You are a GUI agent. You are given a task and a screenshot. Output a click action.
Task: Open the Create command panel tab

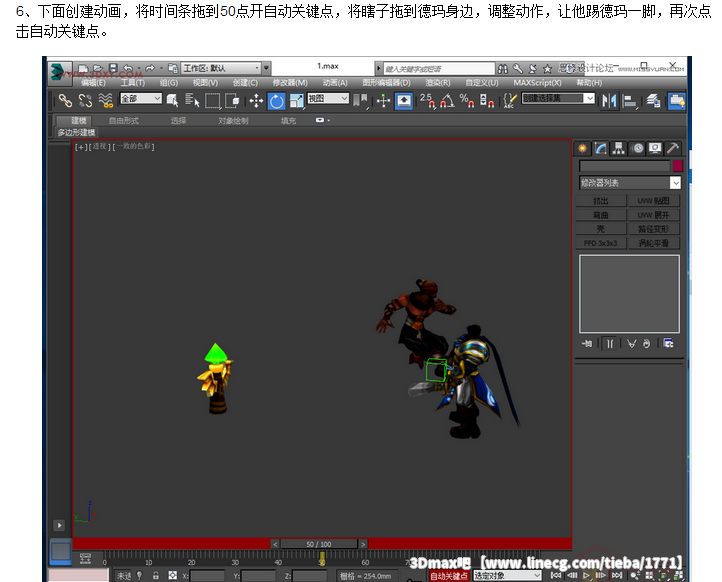(x=582, y=148)
